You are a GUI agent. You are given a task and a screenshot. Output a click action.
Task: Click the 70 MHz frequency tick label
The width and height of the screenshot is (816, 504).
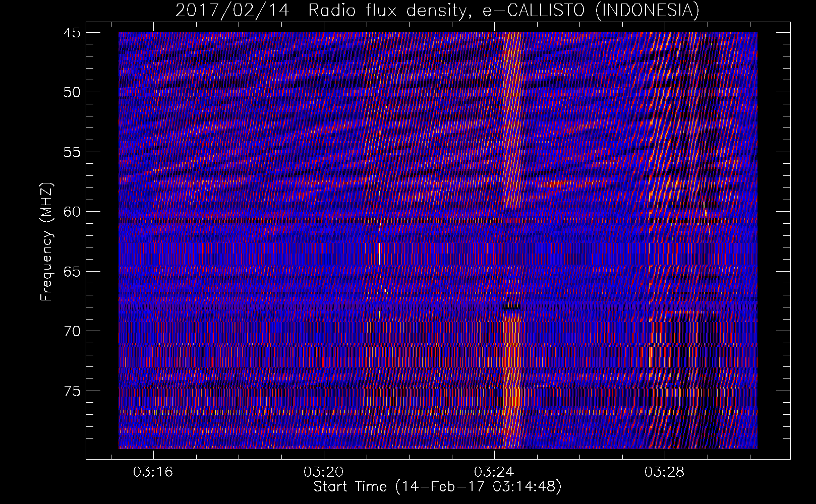(72, 331)
